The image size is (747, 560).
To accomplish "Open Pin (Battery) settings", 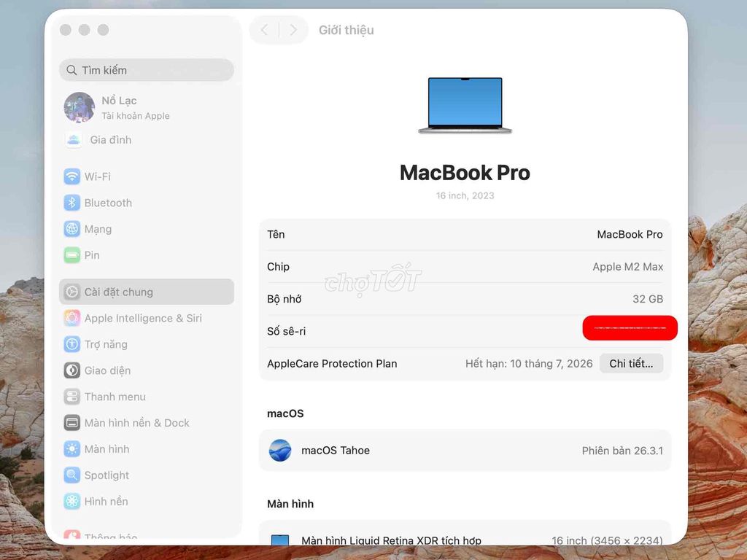I will tap(91, 255).
